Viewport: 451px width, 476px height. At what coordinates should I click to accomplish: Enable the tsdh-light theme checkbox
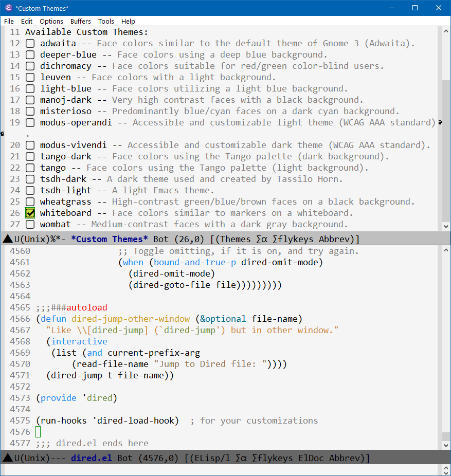(x=30, y=190)
